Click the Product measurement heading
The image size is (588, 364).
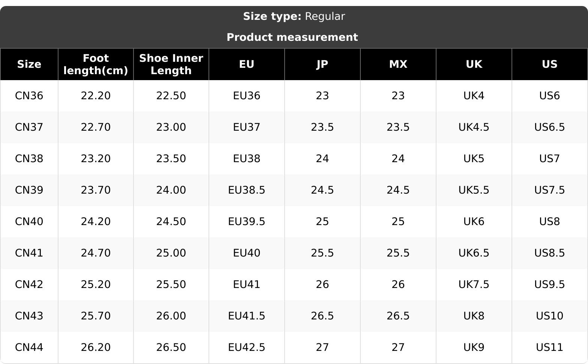pos(292,37)
